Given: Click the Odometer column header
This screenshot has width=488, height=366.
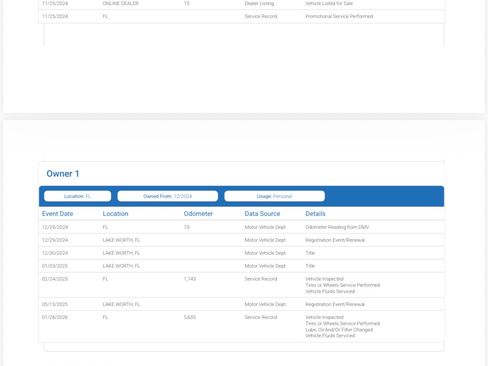Looking at the screenshot, I should point(198,214).
